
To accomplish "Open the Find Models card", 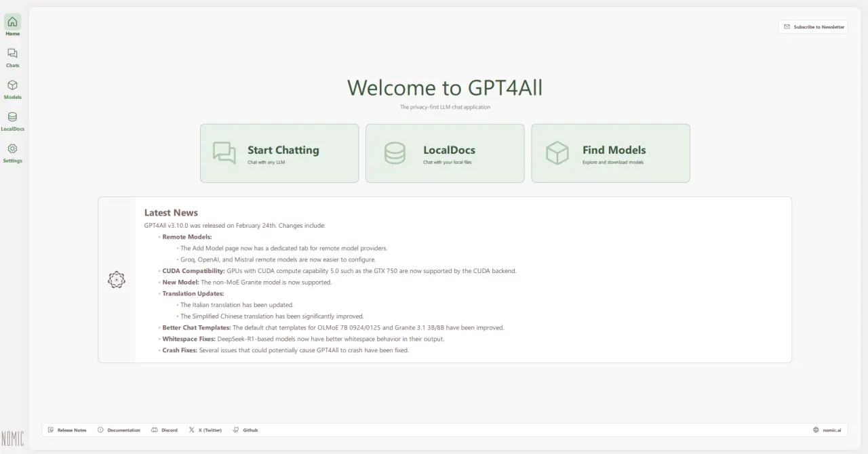I will pos(610,153).
